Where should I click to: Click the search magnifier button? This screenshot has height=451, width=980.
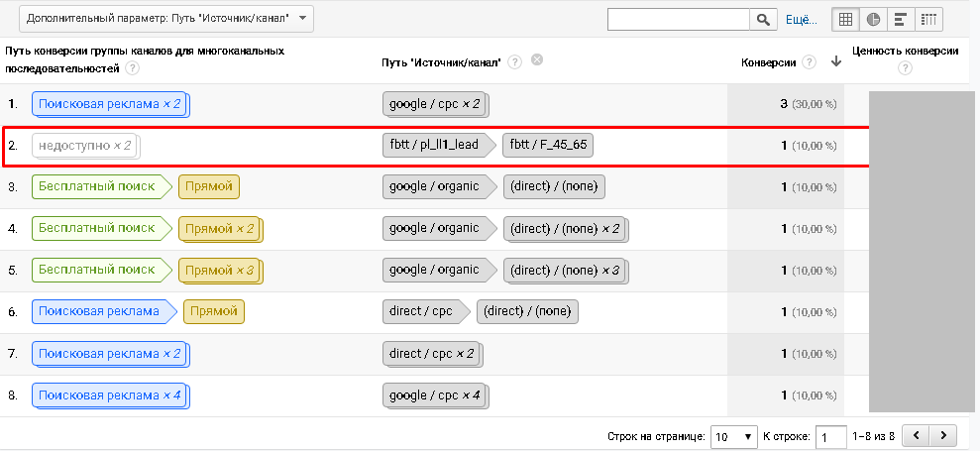pyautogui.click(x=763, y=19)
